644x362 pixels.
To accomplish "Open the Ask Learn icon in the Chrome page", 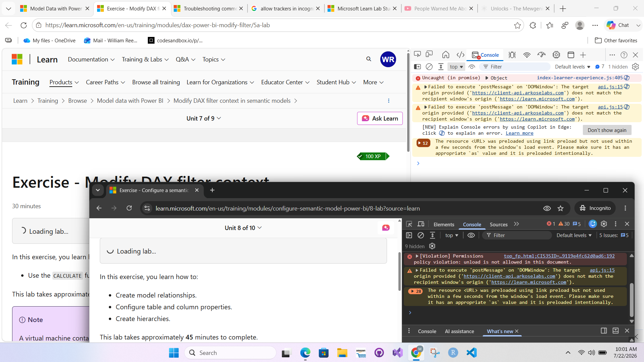I will (386, 228).
